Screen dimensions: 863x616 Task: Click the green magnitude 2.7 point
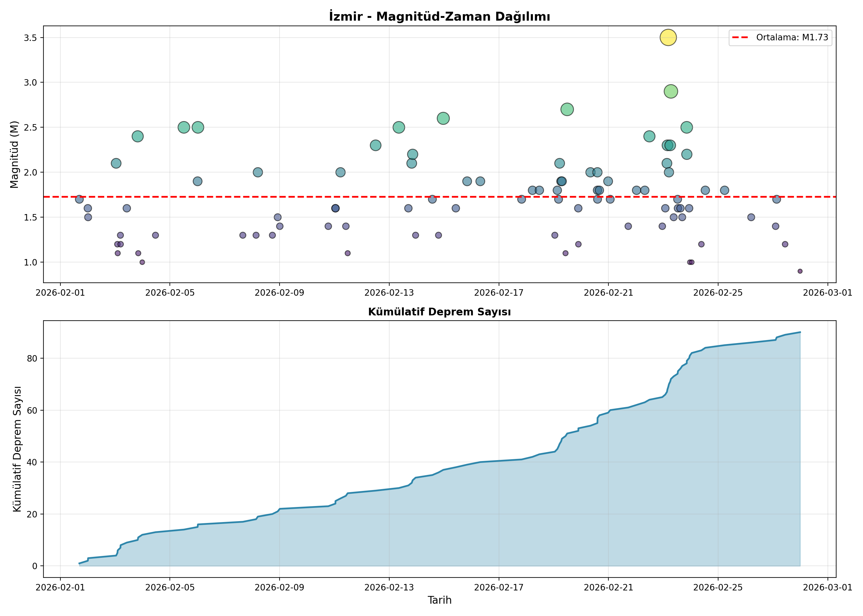coord(567,110)
